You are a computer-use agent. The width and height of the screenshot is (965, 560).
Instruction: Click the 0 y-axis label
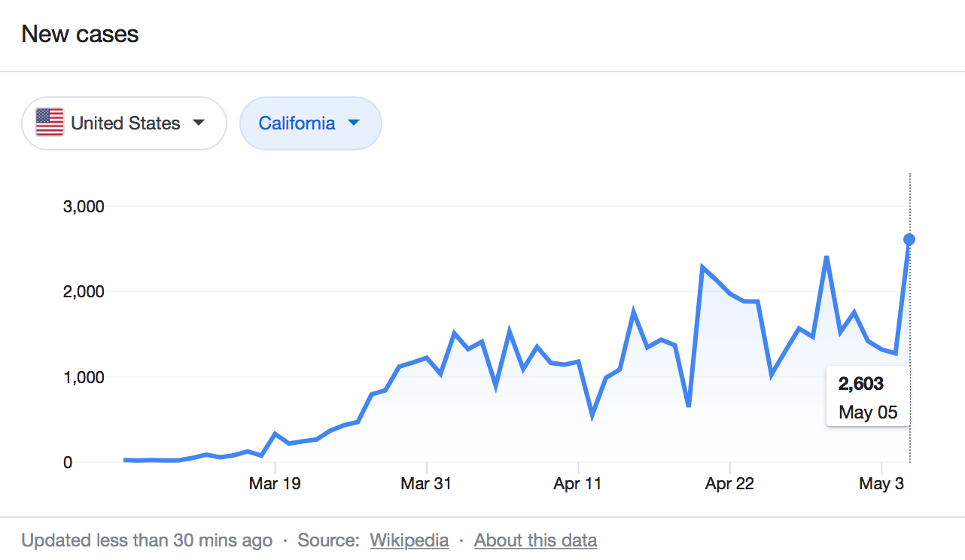click(x=68, y=463)
